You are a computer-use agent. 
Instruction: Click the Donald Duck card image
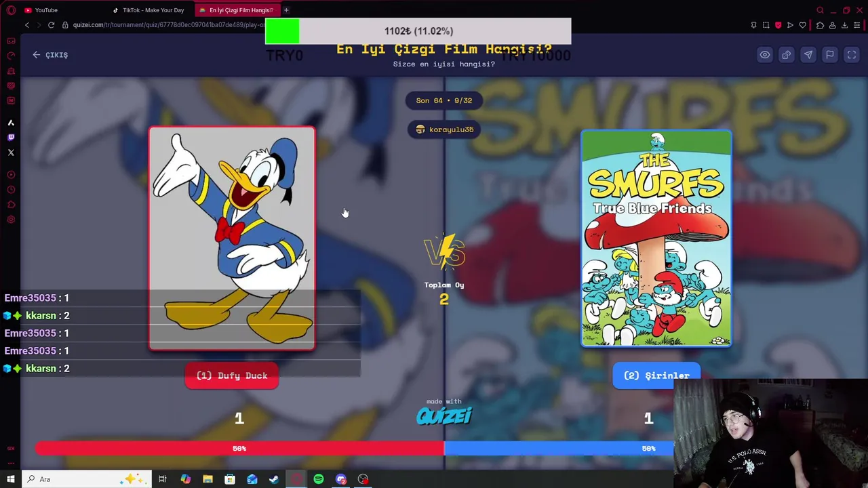pos(232,238)
